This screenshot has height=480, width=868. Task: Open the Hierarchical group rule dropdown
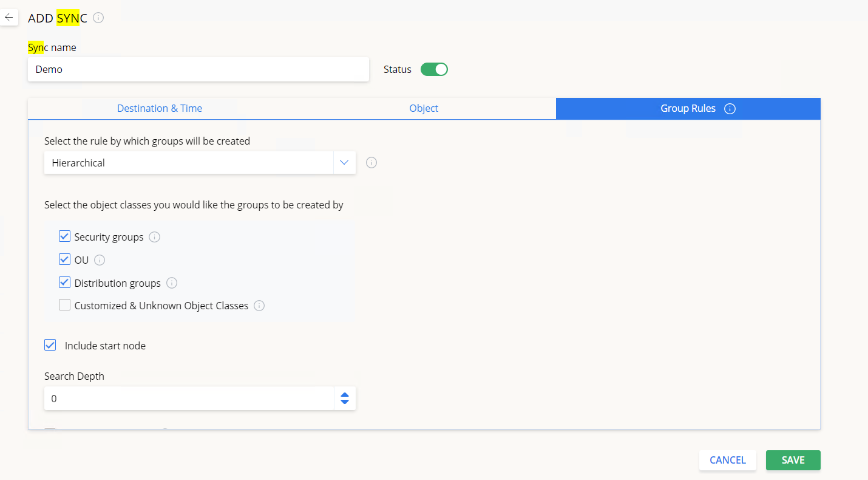coord(199,163)
